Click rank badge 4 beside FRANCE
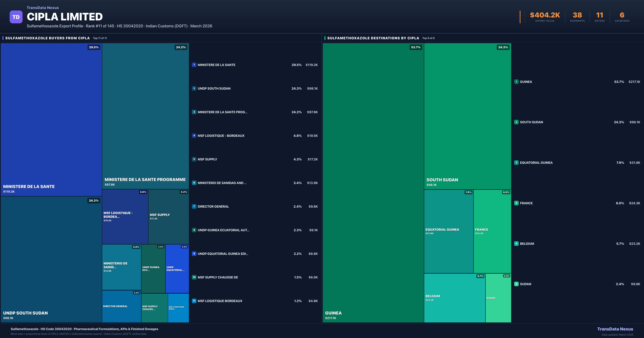The height and width of the screenshot is (338, 644). coord(516,203)
